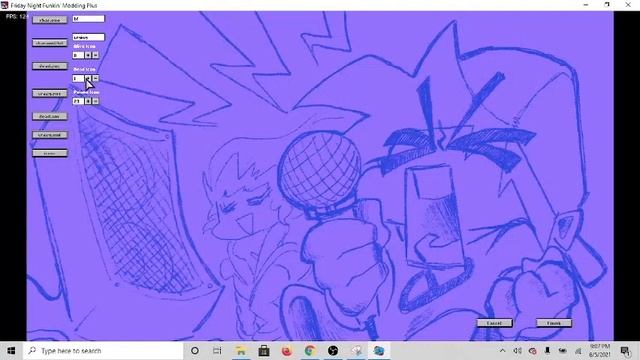This screenshot has width=640, height=360.
Task: Restore down the Friday Night Funkin' window
Action: point(607,5)
